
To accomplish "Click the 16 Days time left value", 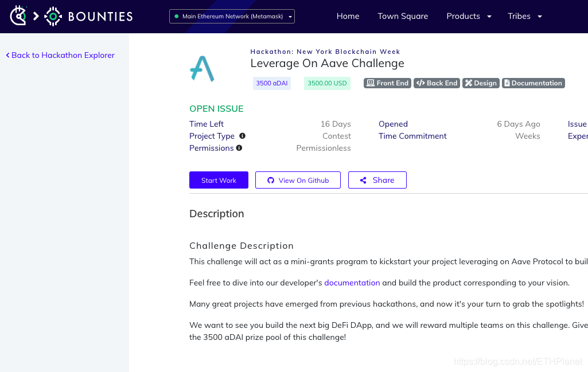I will point(336,124).
